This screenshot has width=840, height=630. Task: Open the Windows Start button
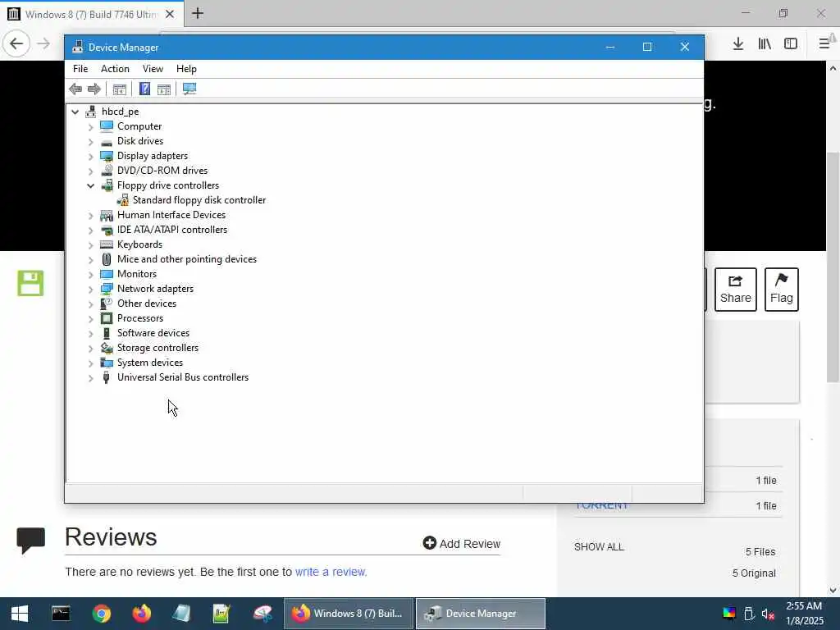pos(20,614)
